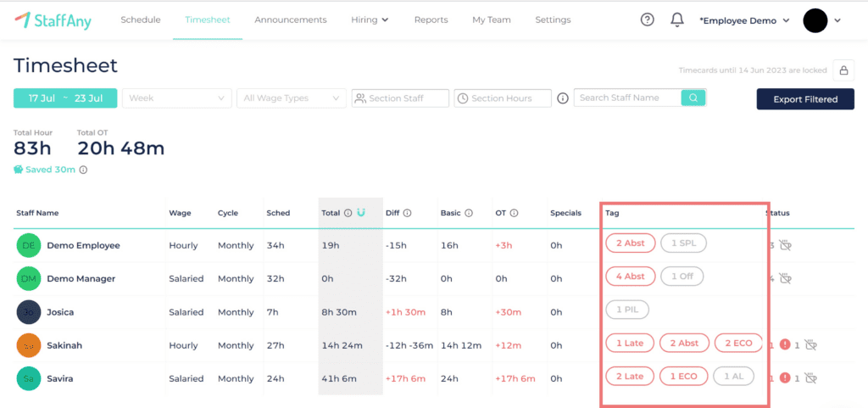Click Josica's 8h 30m total
This screenshot has width=868, height=408.
341,312
